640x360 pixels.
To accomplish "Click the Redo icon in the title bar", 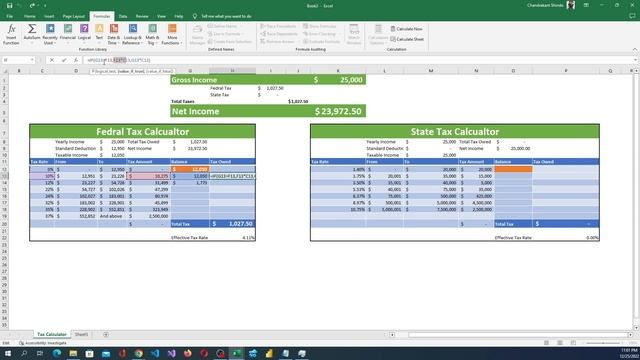I will 32,6.
